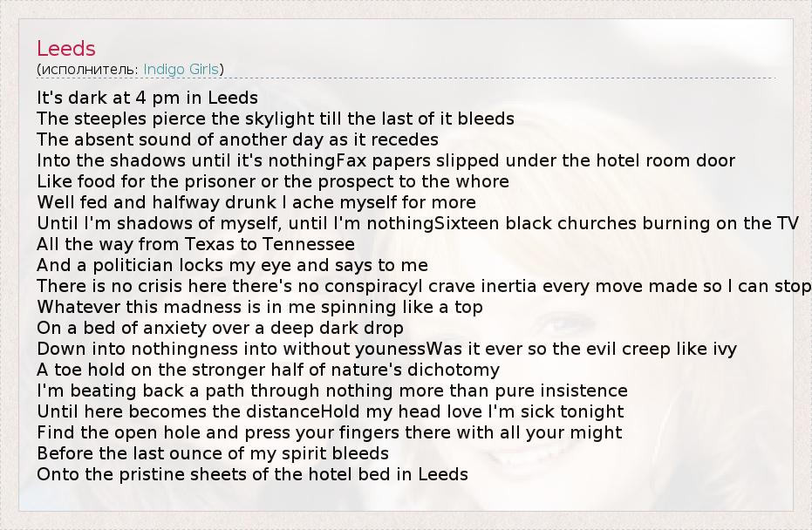Click the line "Well fed and halfway drunk"
This screenshot has width=812, height=530.
[256, 202]
